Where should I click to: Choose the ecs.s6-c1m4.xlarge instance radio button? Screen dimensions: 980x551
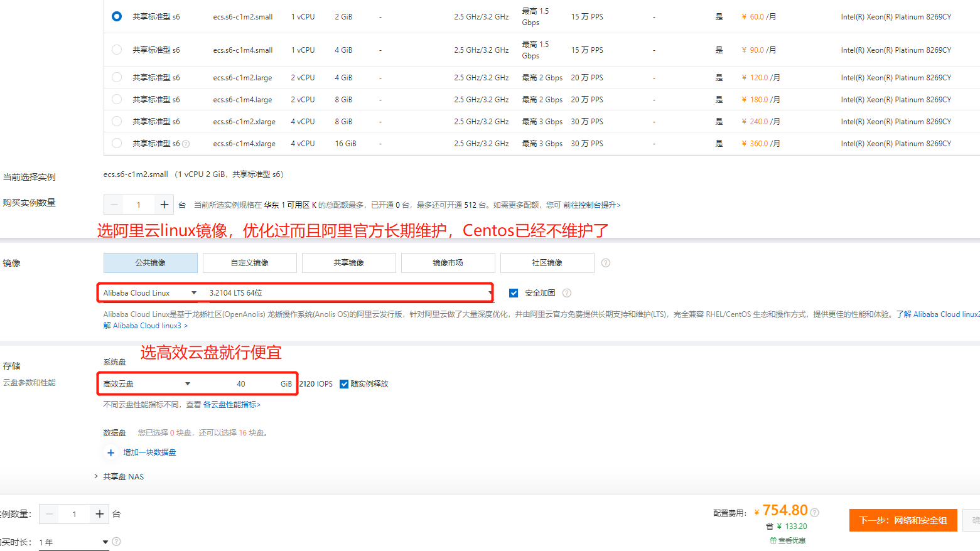(x=117, y=143)
